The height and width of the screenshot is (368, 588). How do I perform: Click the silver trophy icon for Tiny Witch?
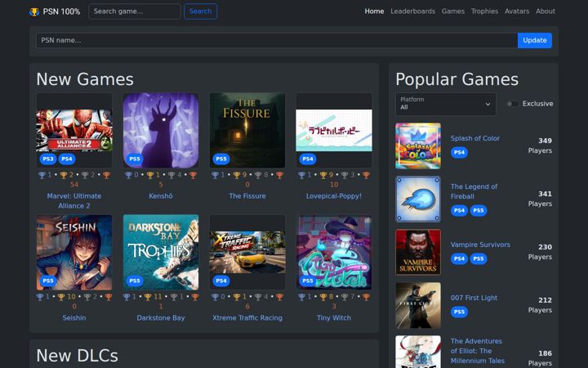[x=345, y=297]
